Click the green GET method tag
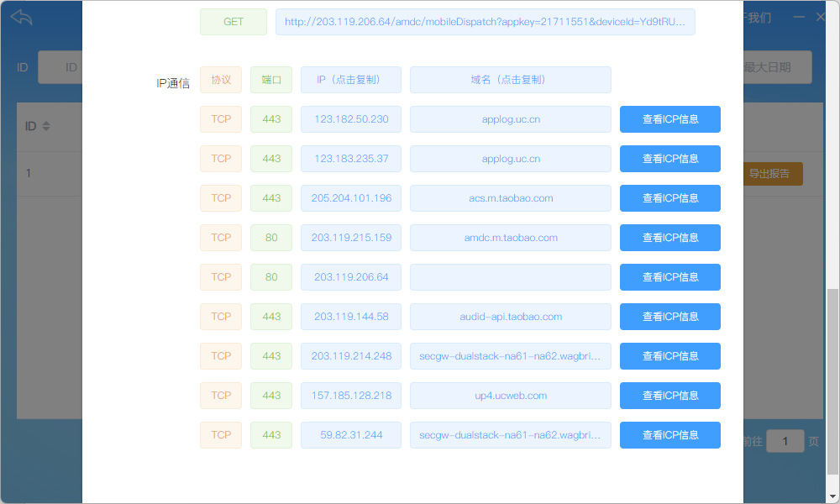840x504 pixels. coord(234,22)
